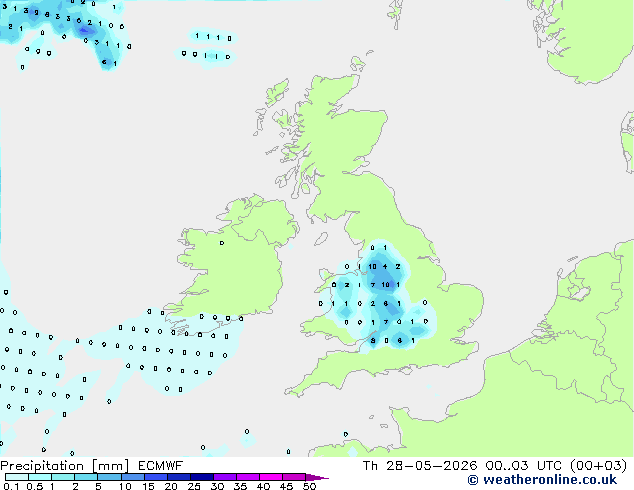Viewport: 634px width, 490px height.
Task: Click the "Precipitation" title word
Action: click(x=42, y=466)
